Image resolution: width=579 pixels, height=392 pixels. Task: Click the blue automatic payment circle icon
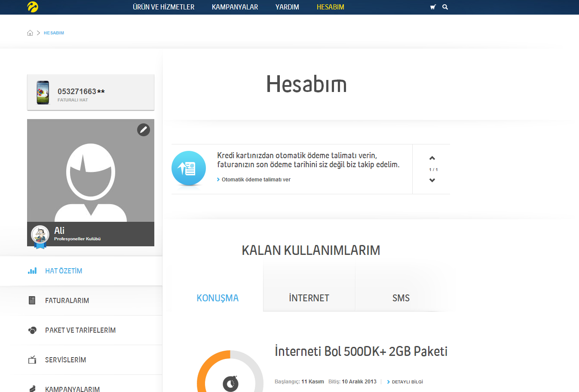pos(189,168)
